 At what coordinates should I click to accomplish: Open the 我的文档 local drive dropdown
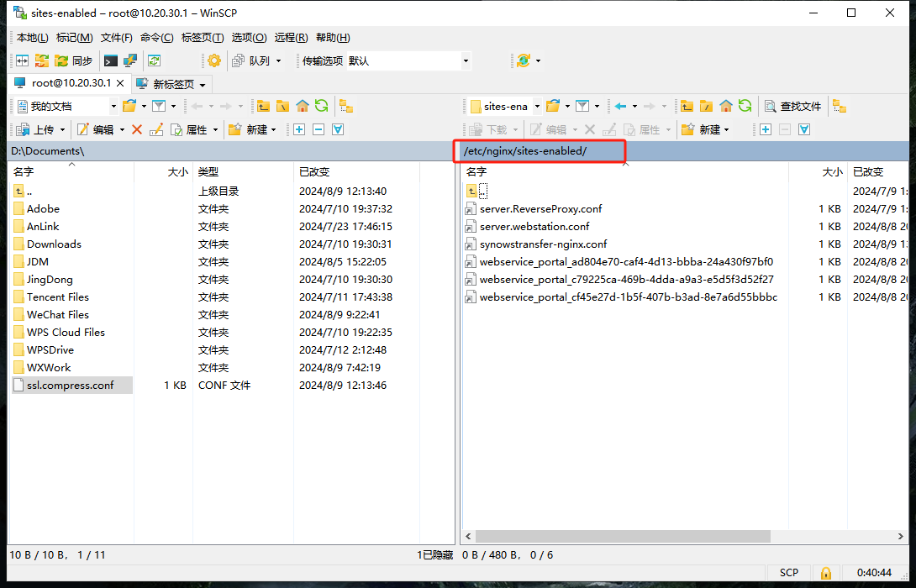pos(113,106)
